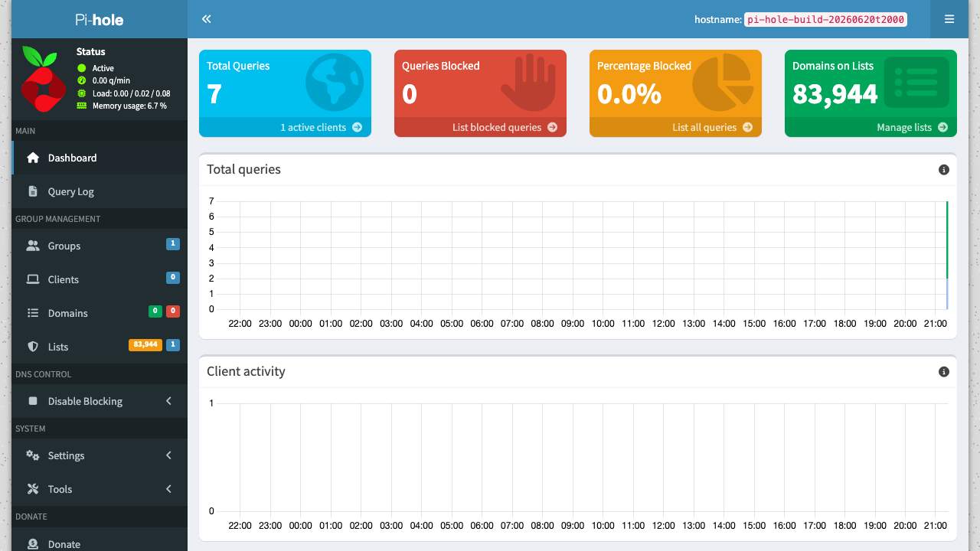Click Total queries chart info icon
The image size is (980, 551).
pyautogui.click(x=944, y=170)
